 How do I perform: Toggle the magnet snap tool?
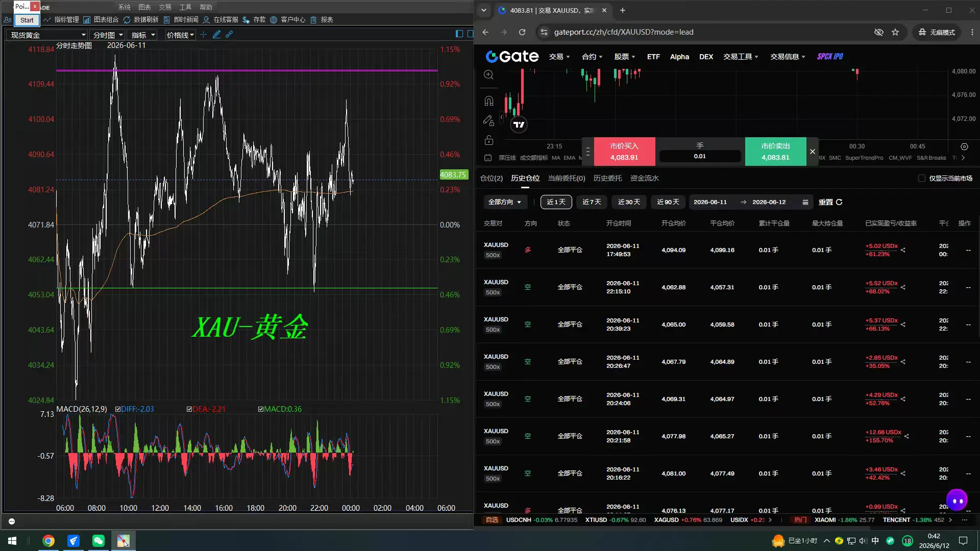click(x=488, y=101)
